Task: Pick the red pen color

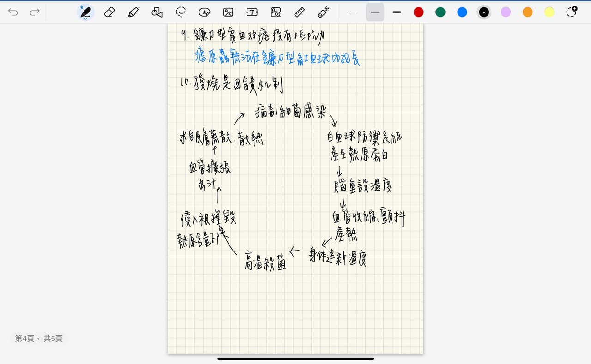Action: coord(419,12)
